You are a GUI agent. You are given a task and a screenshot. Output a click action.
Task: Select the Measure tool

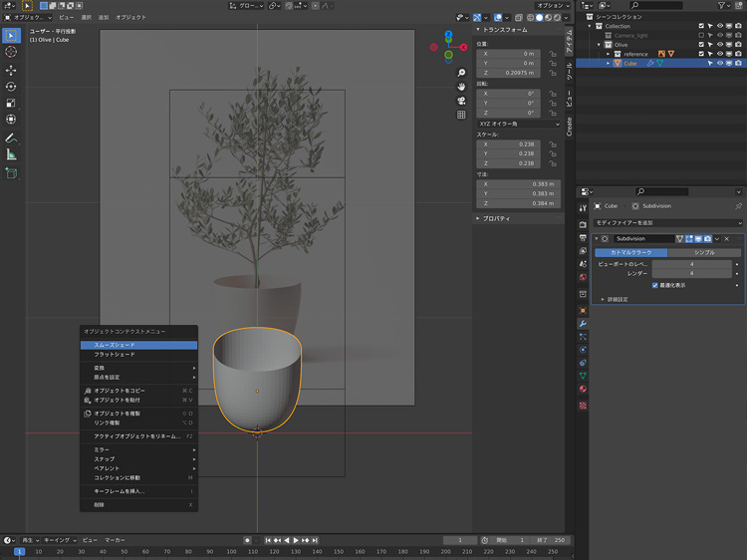tap(11, 154)
